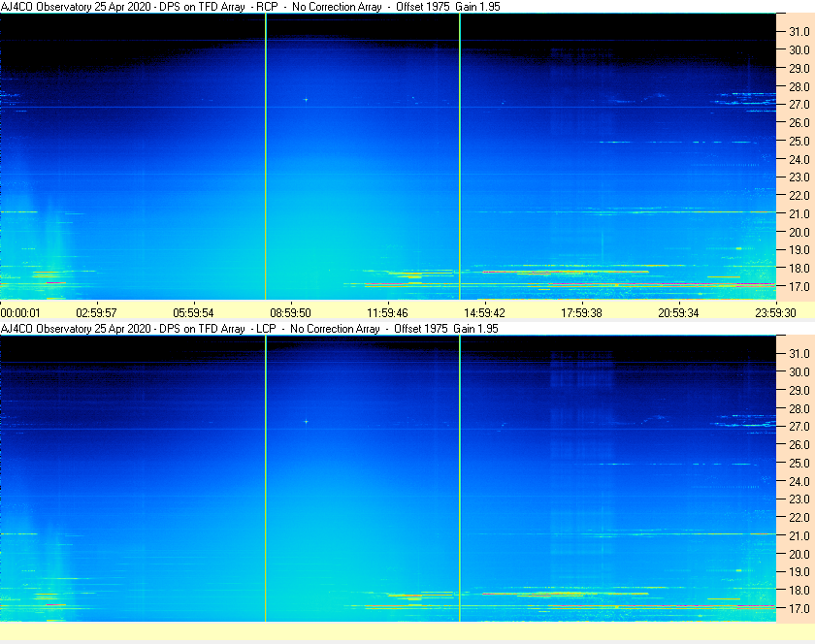Select the 17:59:38 time axis label
Screen dimensions: 815x644
tap(581, 313)
